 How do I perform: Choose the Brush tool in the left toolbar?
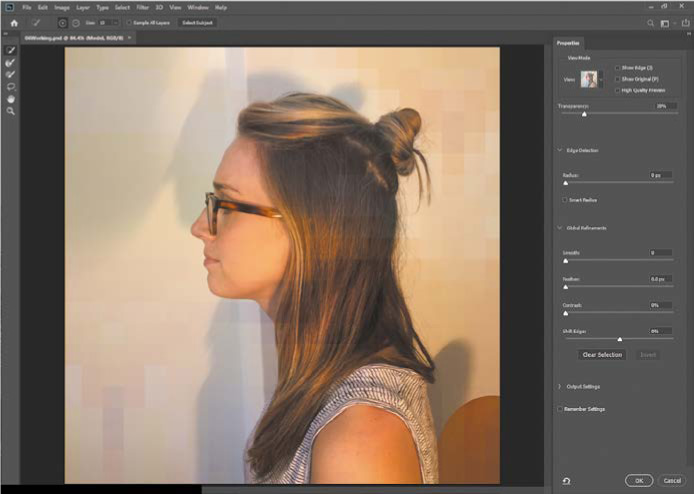(11, 73)
